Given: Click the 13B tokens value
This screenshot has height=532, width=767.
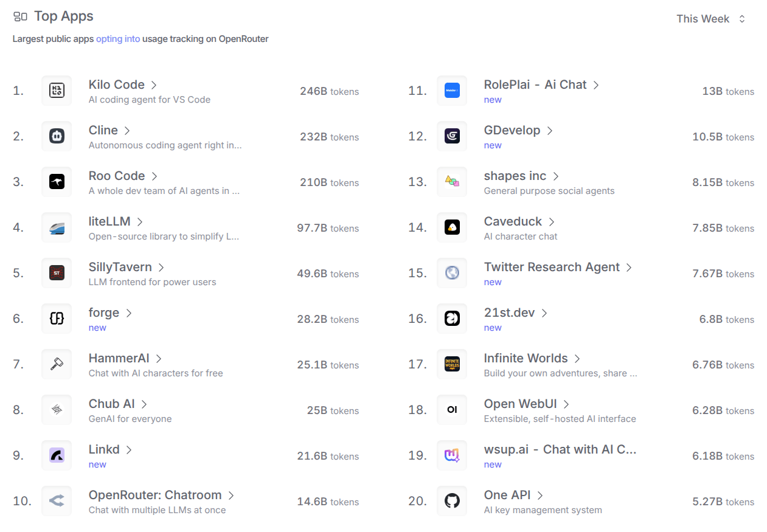Looking at the screenshot, I should (728, 91).
